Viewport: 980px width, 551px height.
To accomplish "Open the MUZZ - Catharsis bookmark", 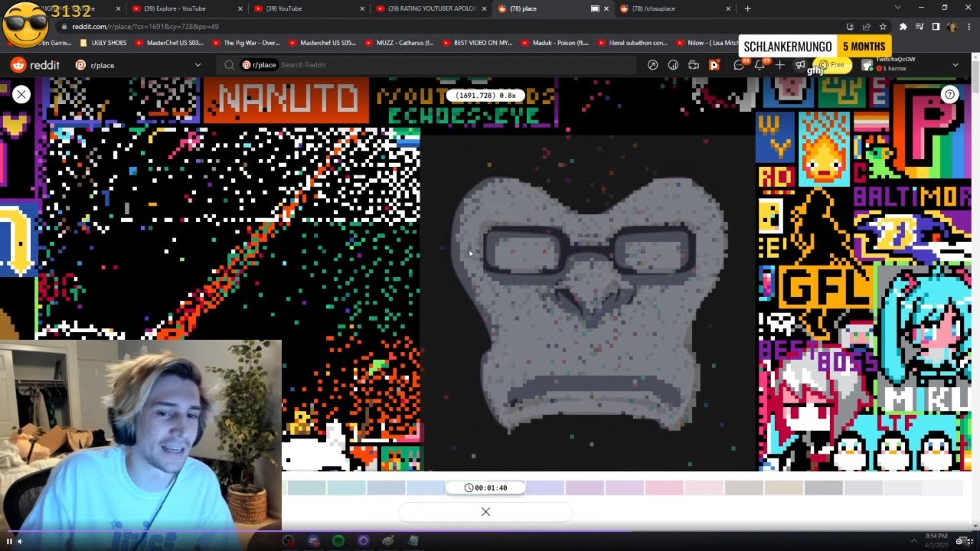I will click(400, 43).
